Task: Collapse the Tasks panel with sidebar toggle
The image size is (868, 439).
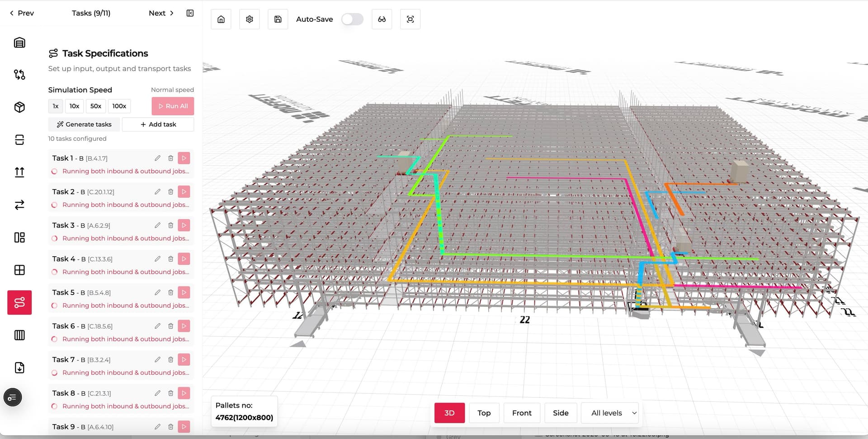Action: point(189,13)
